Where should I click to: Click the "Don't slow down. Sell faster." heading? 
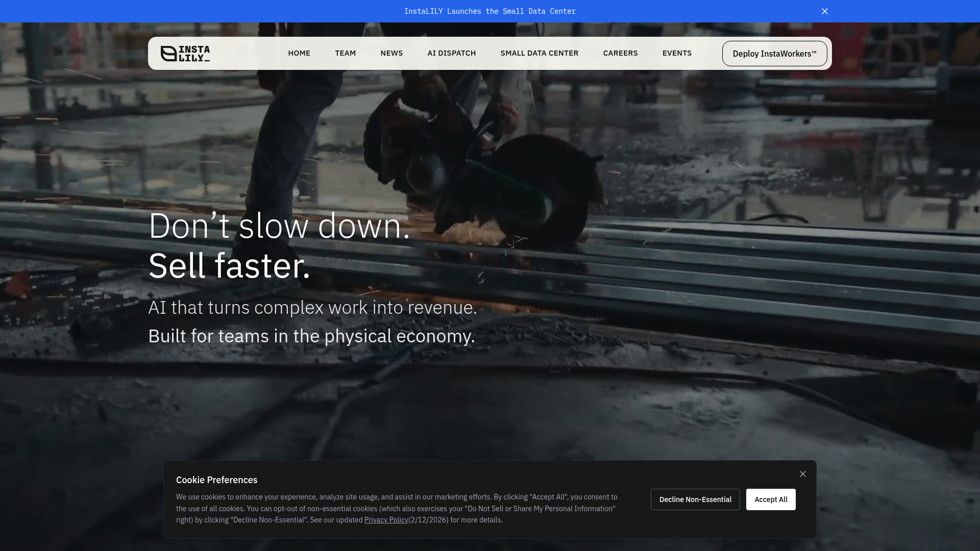point(279,245)
